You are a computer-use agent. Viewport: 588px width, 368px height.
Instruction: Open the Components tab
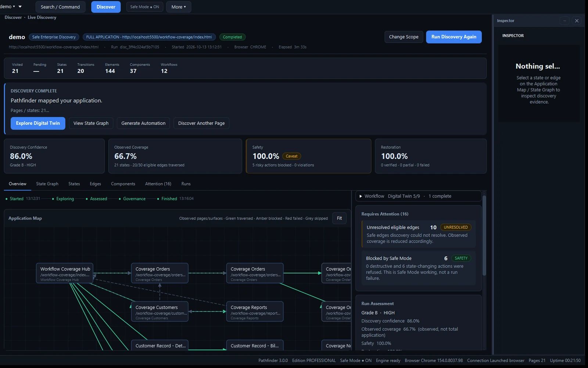pyautogui.click(x=123, y=184)
